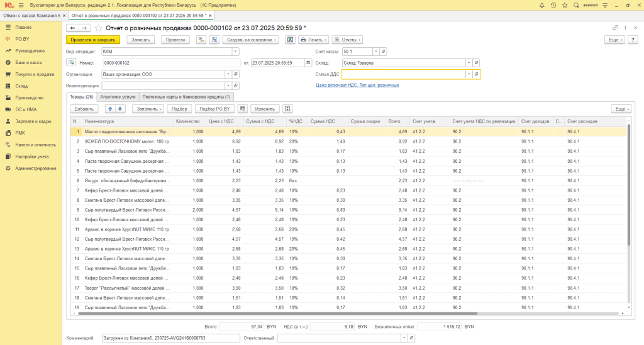Click the help question mark button
This screenshot has height=345, width=644.
pos(633,40)
